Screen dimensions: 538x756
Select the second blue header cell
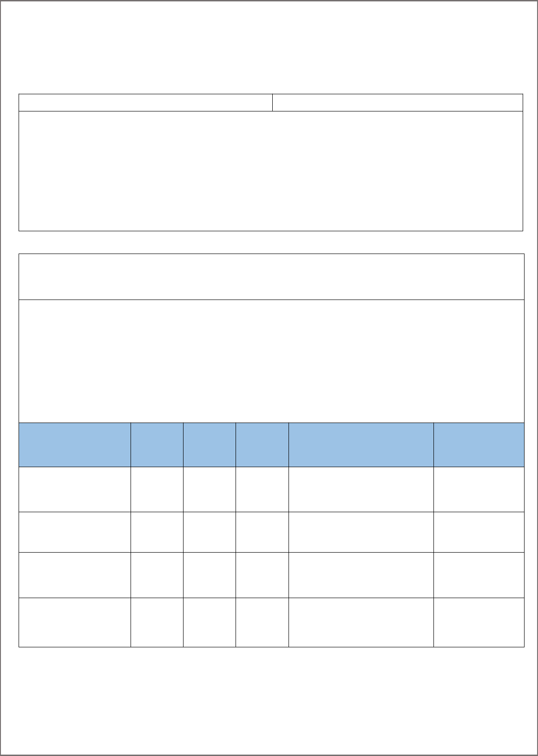click(x=157, y=444)
